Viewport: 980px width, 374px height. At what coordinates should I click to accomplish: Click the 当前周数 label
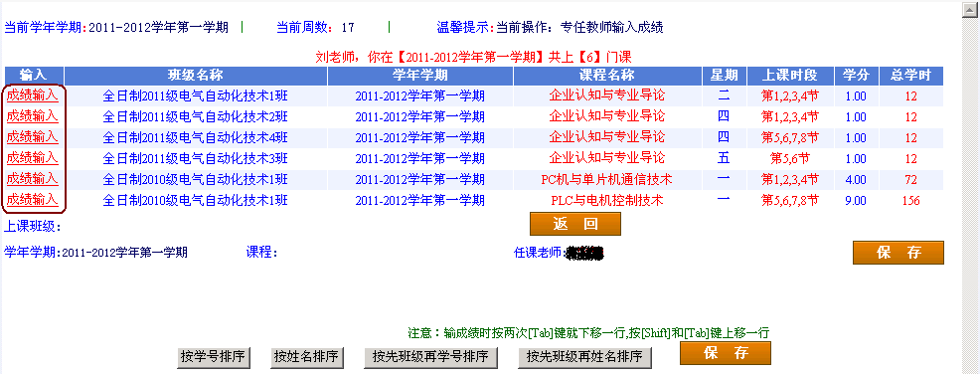point(304,28)
